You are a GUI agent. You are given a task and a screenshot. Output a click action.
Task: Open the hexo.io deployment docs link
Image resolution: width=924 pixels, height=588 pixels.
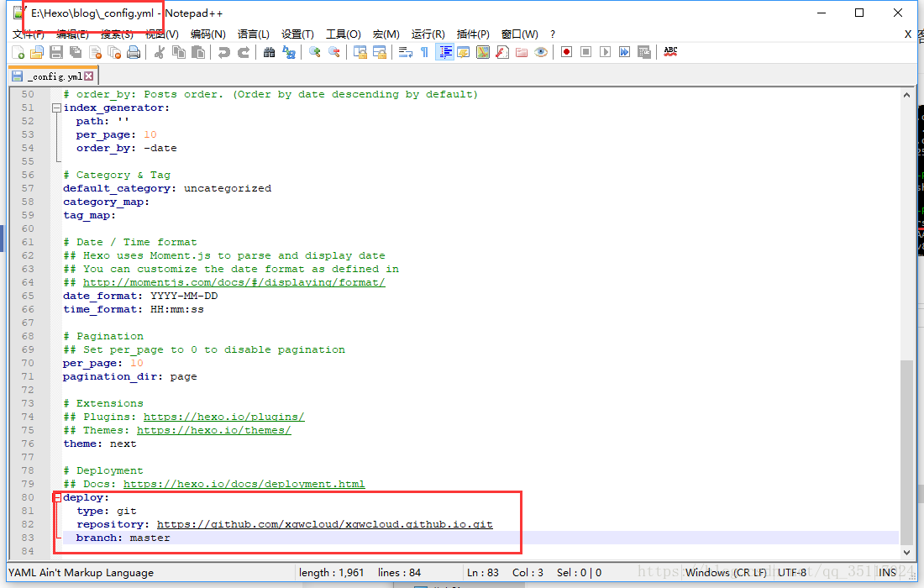[244, 485]
